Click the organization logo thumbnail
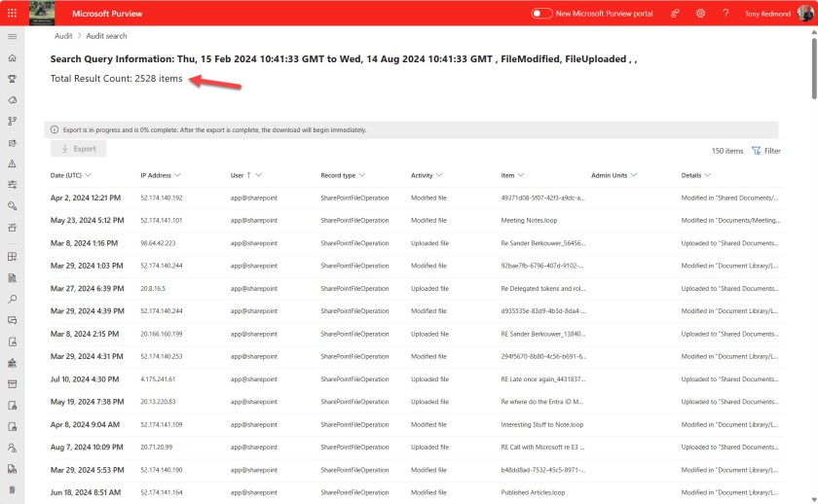The width and height of the screenshot is (818, 504). [42, 13]
